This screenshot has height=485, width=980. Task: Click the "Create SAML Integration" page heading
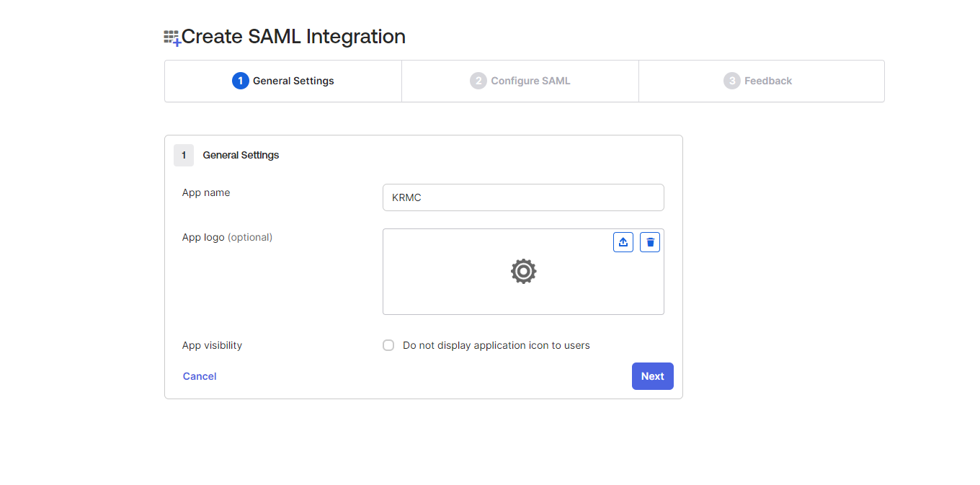(293, 37)
